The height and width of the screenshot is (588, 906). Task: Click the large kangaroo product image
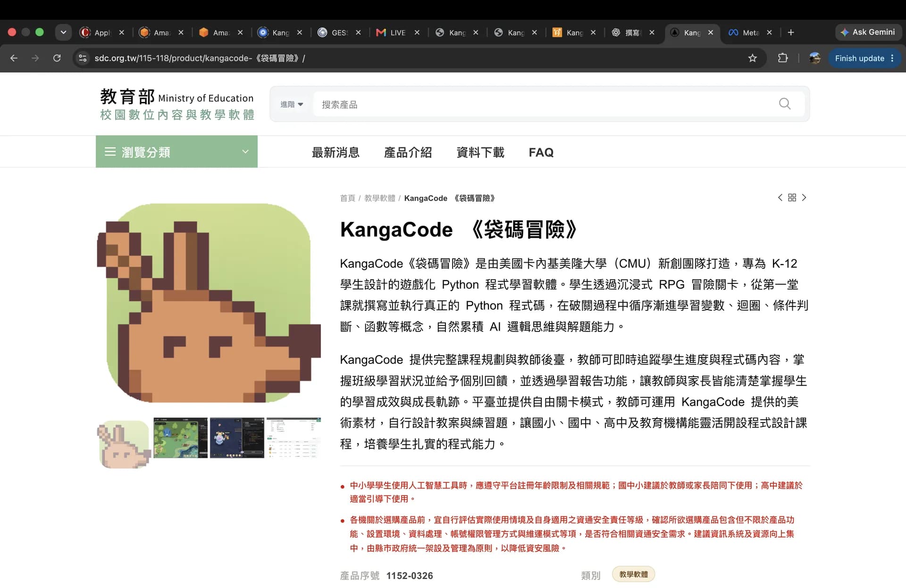tap(209, 303)
